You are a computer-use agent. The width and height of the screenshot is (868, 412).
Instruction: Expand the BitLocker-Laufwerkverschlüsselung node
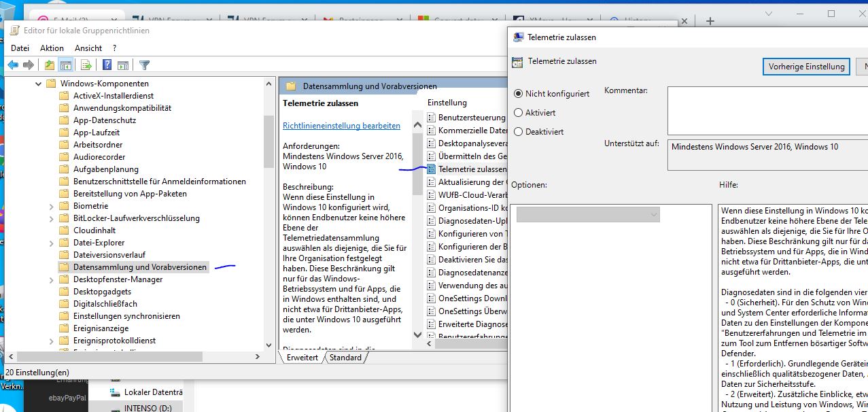(x=52, y=218)
